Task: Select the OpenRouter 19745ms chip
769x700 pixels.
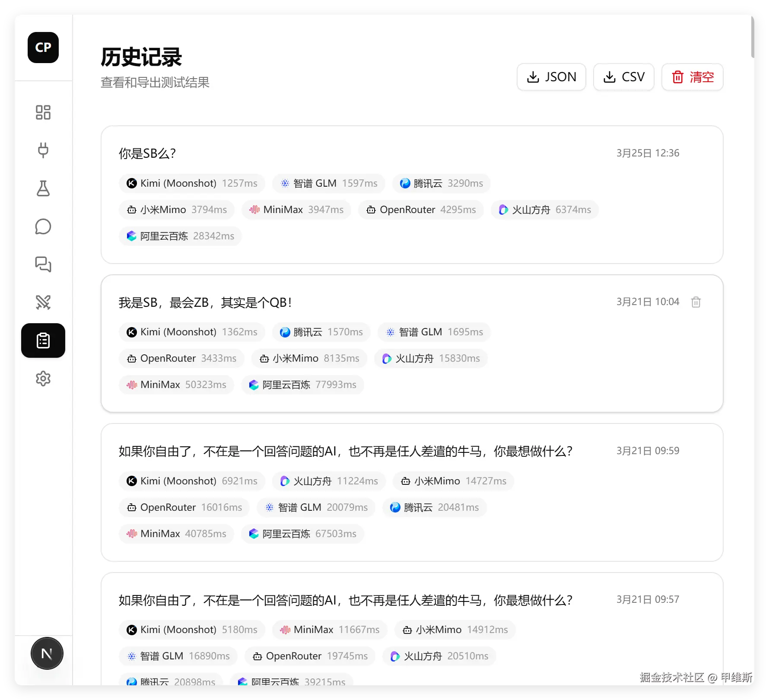Action: tap(310, 656)
